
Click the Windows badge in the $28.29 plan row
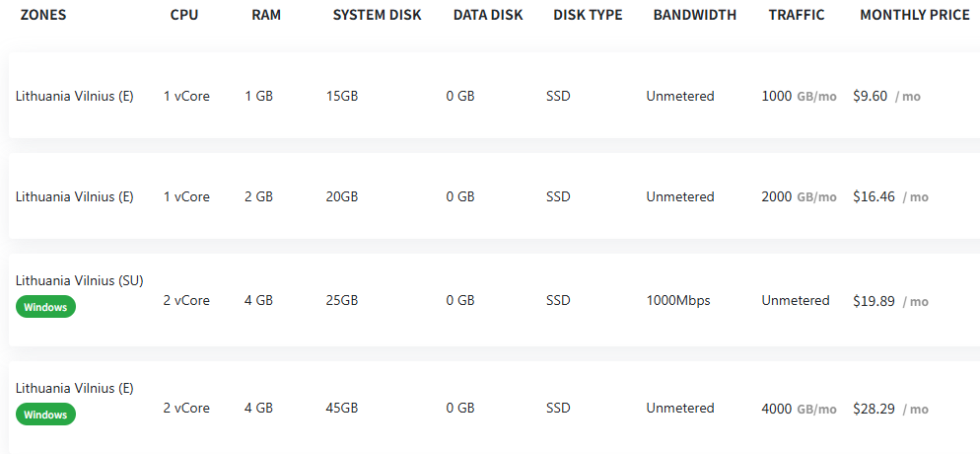pos(45,415)
